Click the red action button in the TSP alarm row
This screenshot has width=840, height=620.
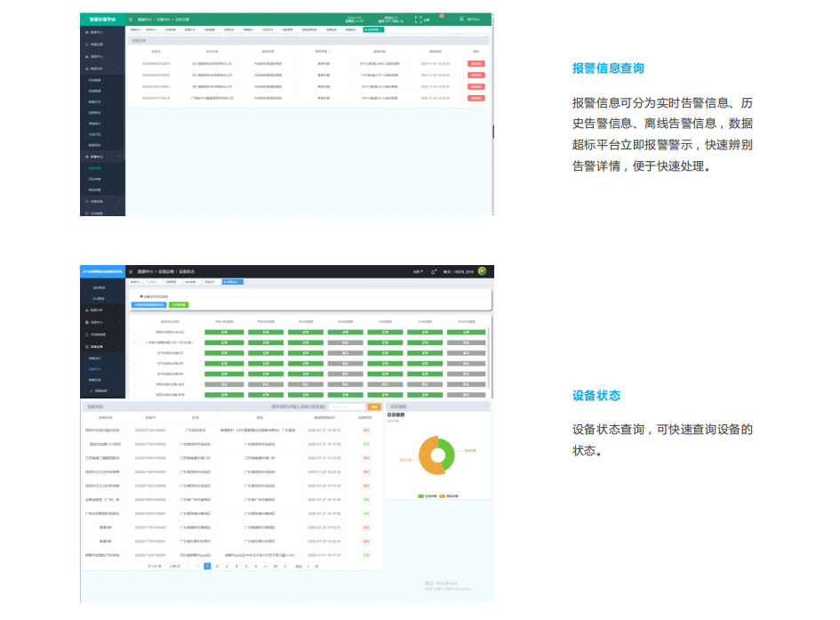click(476, 75)
